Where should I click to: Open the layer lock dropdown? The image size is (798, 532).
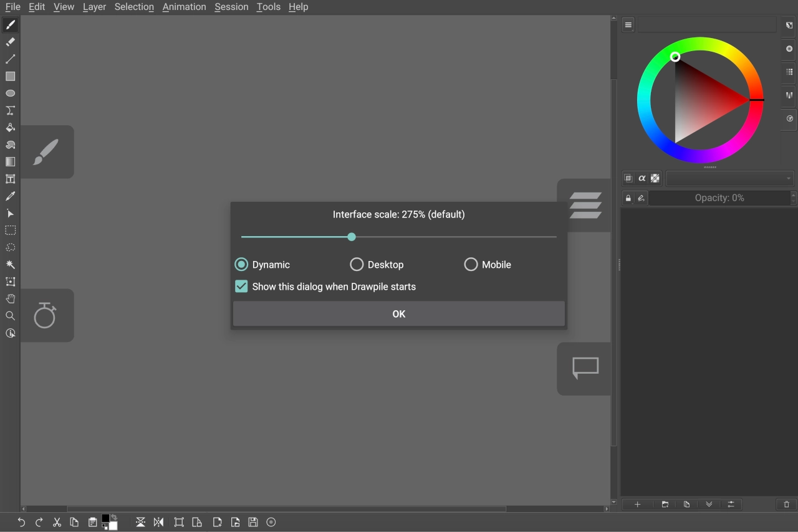628,197
